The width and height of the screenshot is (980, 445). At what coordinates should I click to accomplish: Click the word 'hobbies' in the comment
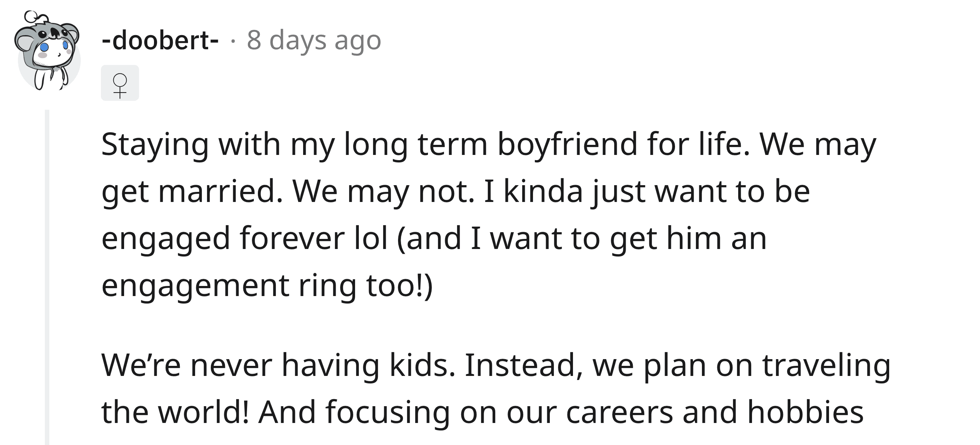click(805, 413)
